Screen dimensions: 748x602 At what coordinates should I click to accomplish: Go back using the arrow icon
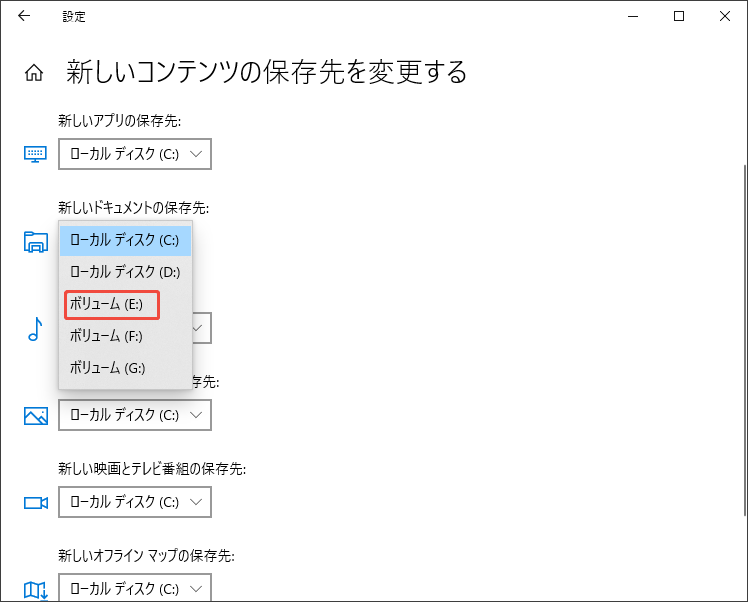coord(24,16)
